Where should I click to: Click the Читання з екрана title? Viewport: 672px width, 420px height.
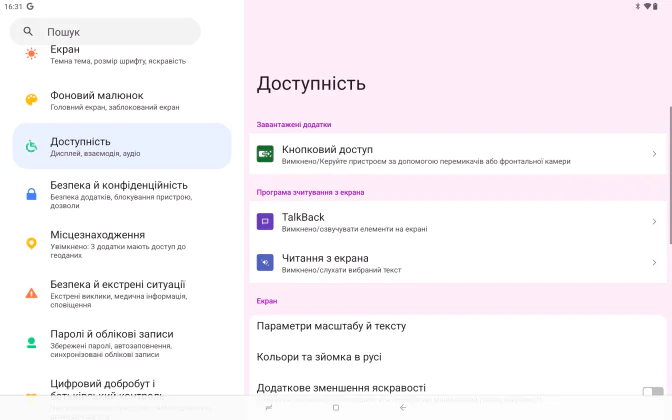[x=325, y=258]
